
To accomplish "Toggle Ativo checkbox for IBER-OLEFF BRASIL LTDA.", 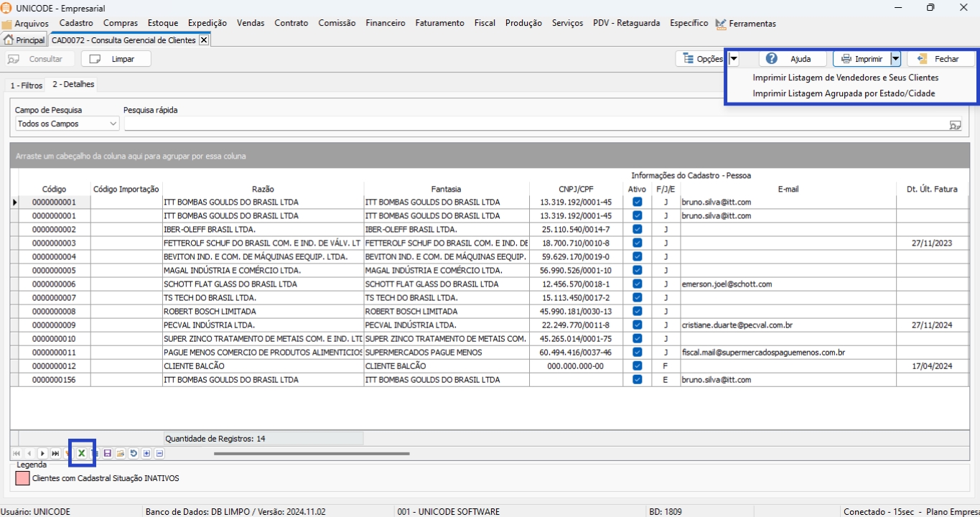I will pos(637,230).
